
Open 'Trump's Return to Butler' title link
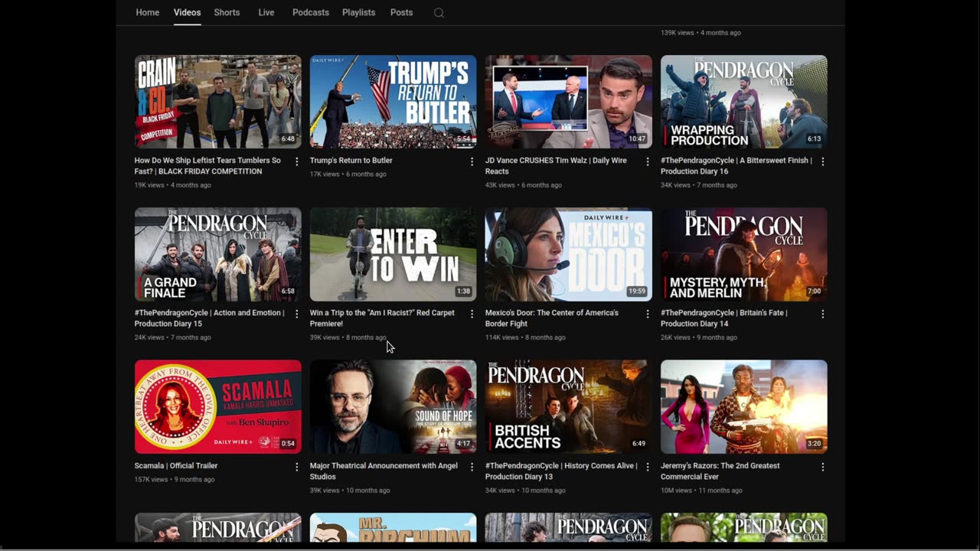[351, 161]
